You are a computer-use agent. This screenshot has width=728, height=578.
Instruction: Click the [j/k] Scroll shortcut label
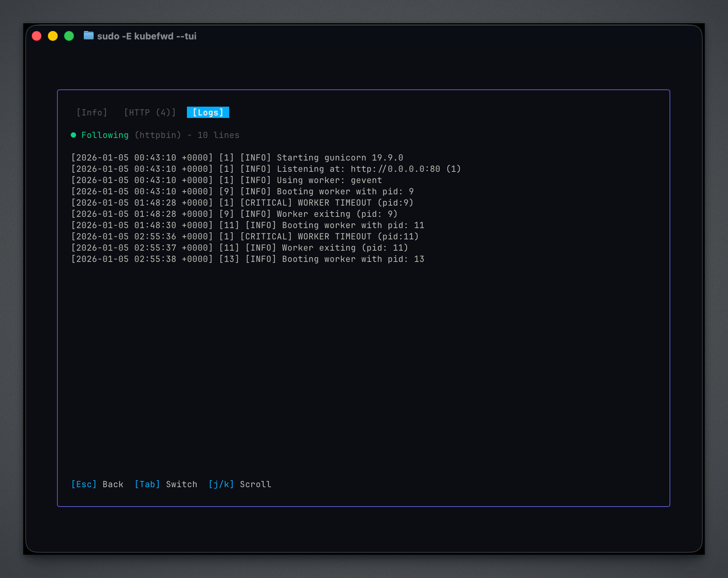coord(240,484)
